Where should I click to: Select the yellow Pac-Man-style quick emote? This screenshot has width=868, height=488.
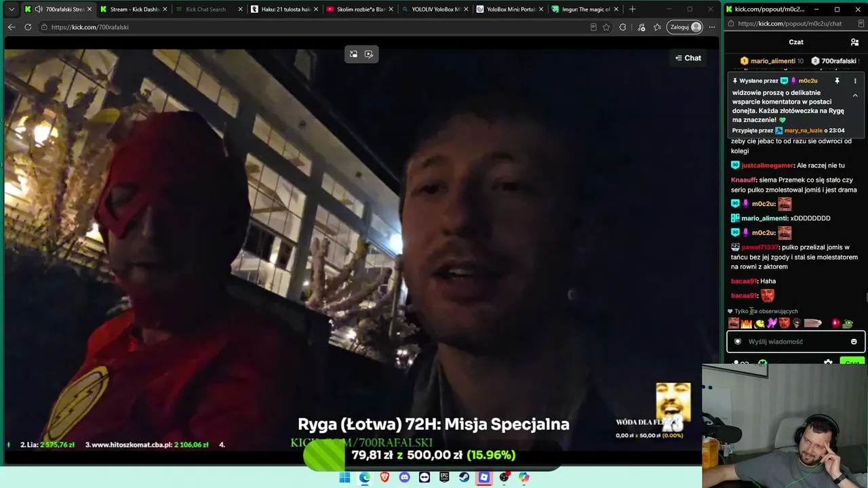[759, 323]
